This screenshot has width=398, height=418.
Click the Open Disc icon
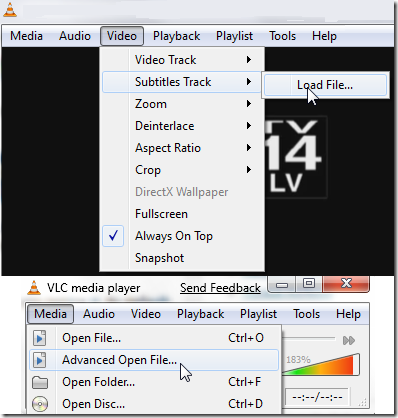tap(40, 404)
